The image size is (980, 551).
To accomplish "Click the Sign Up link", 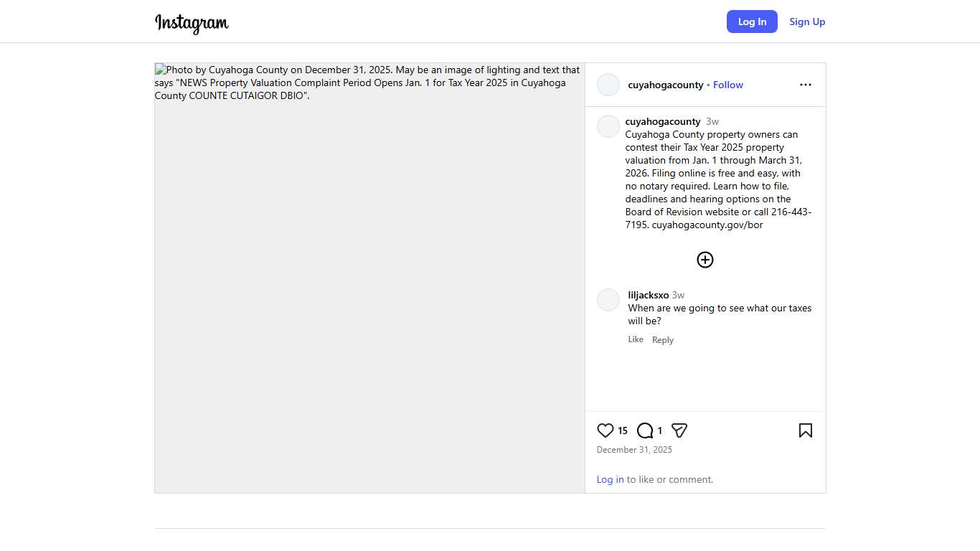I will tap(807, 22).
